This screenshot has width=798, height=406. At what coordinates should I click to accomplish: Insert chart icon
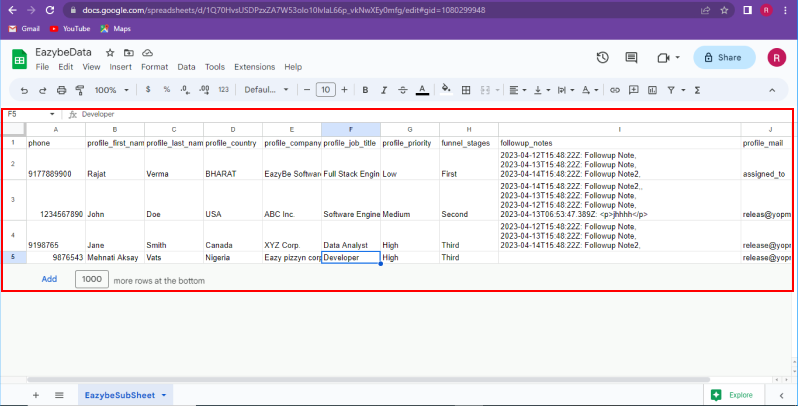click(x=652, y=90)
